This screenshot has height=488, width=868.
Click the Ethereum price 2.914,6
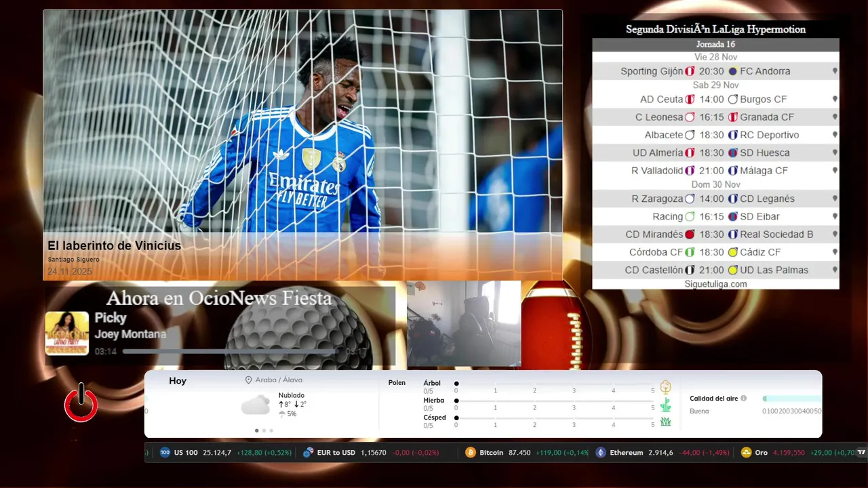pos(660,453)
